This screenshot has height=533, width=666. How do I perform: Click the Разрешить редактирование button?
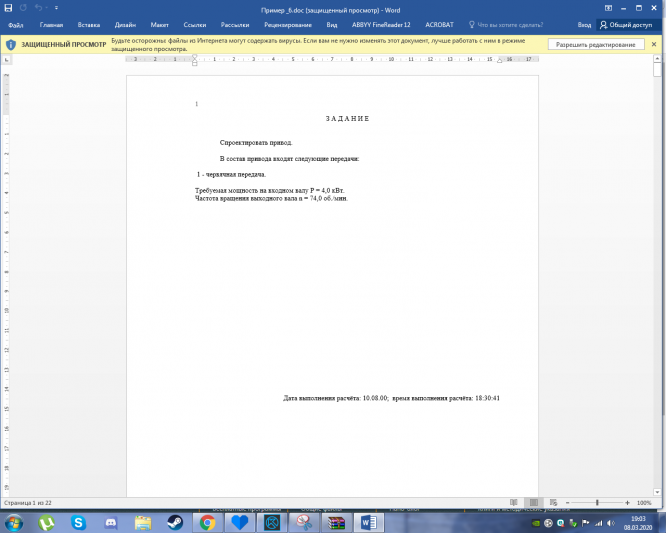coord(596,45)
